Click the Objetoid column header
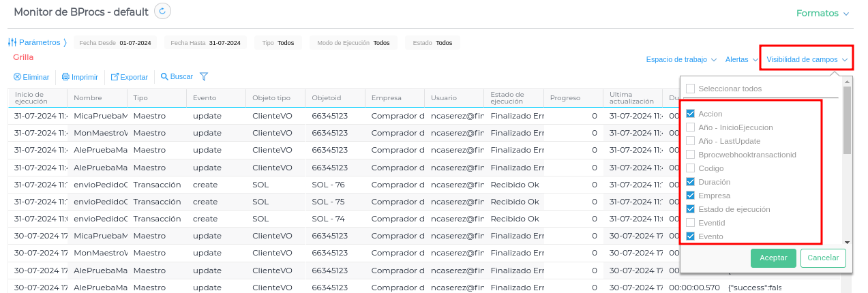868x293 pixels. 335,98
